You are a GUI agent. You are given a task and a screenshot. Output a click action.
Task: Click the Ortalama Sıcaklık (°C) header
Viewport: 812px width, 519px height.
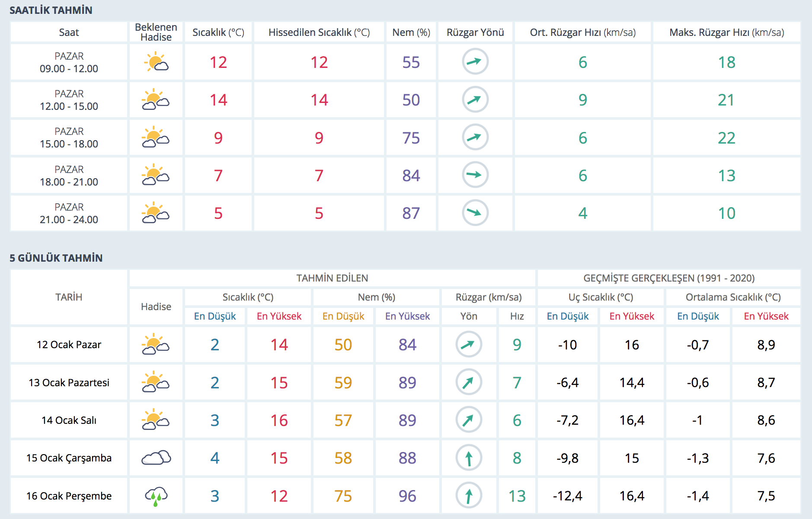(x=733, y=297)
